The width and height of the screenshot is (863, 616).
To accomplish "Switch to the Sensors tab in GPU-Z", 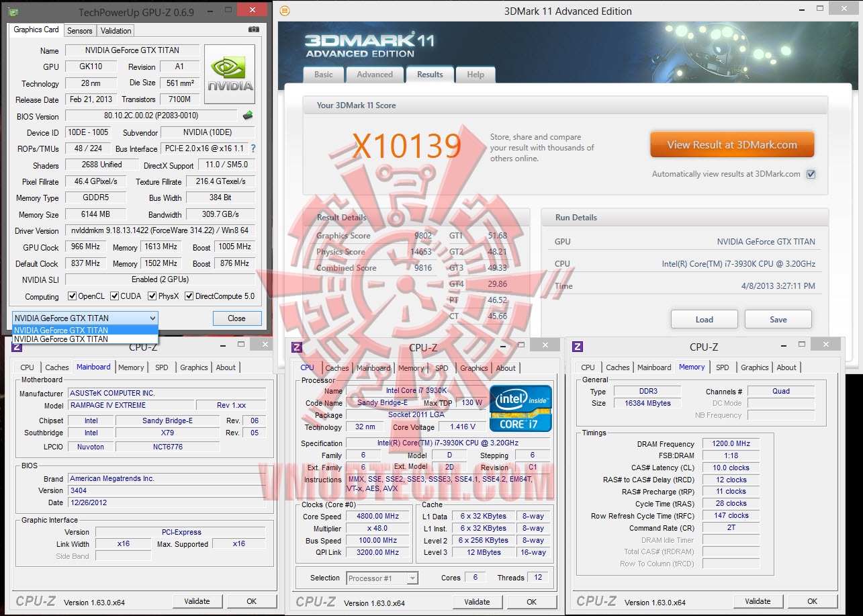I will (79, 31).
